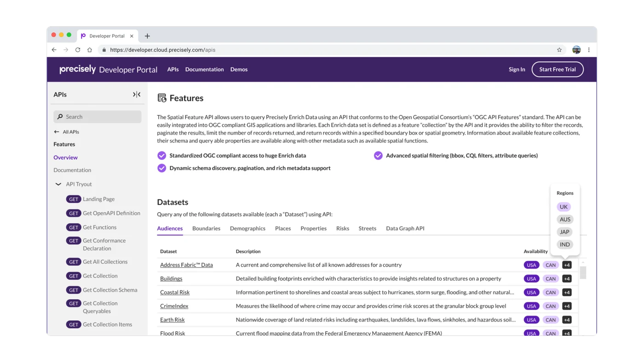Open Get OpenAPI Definition endpoint
Image resolution: width=644 pixels, height=362 pixels.
(x=111, y=213)
